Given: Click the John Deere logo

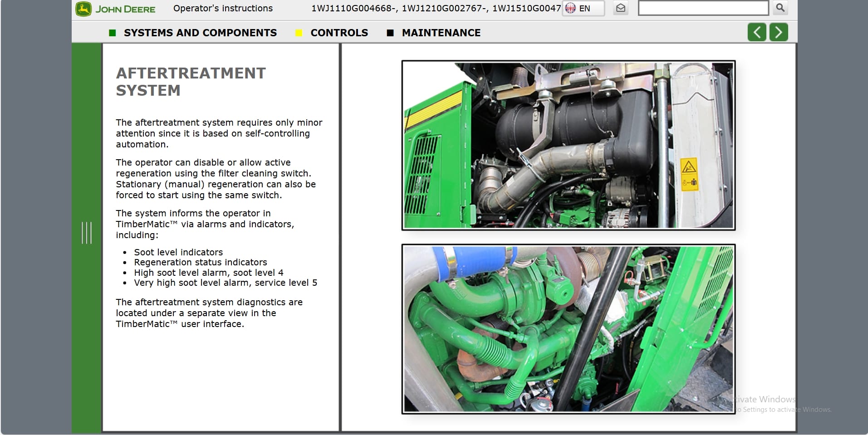Looking at the screenshot, I should [116, 9].
